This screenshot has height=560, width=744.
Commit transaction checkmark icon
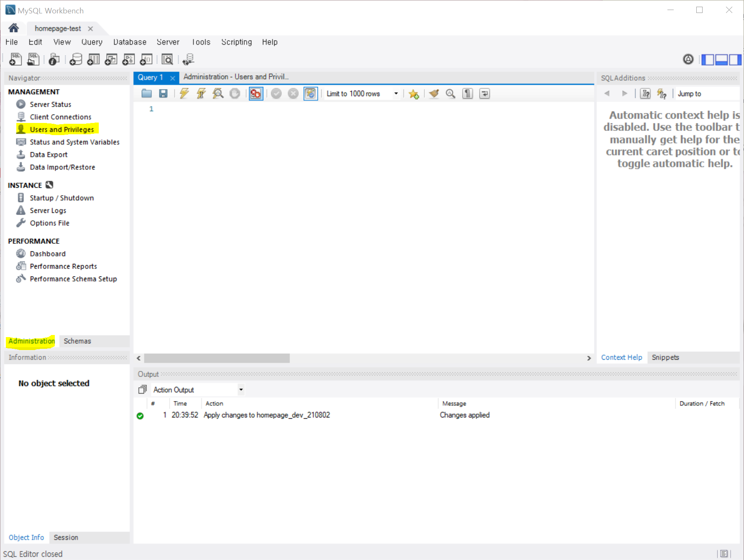pyautogui.click(x=276, y=93)
